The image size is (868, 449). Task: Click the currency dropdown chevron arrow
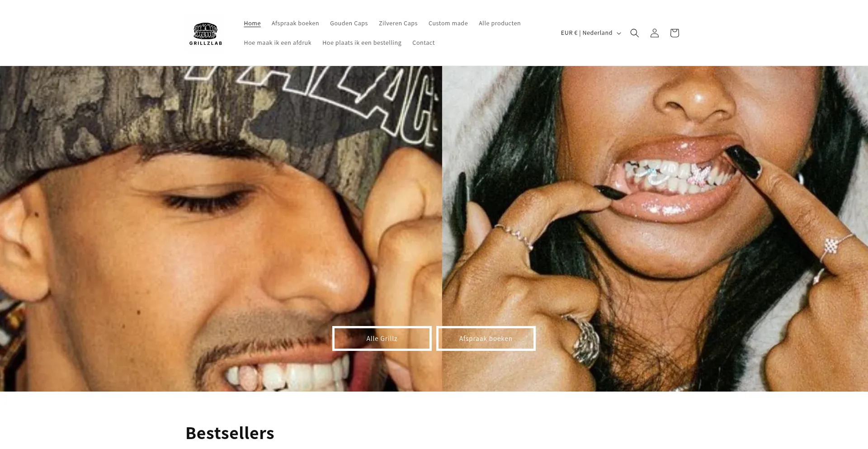pos(619,33)
